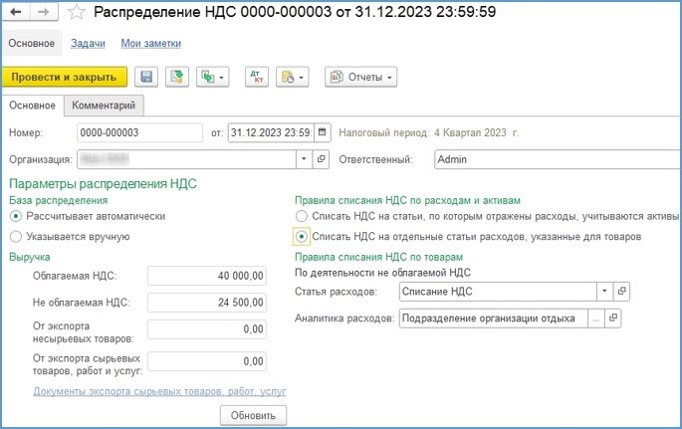Image resolution: width=682 pixels, height=429 pixels.
Task: Open attached files icon menu
Action: (292, 77)
